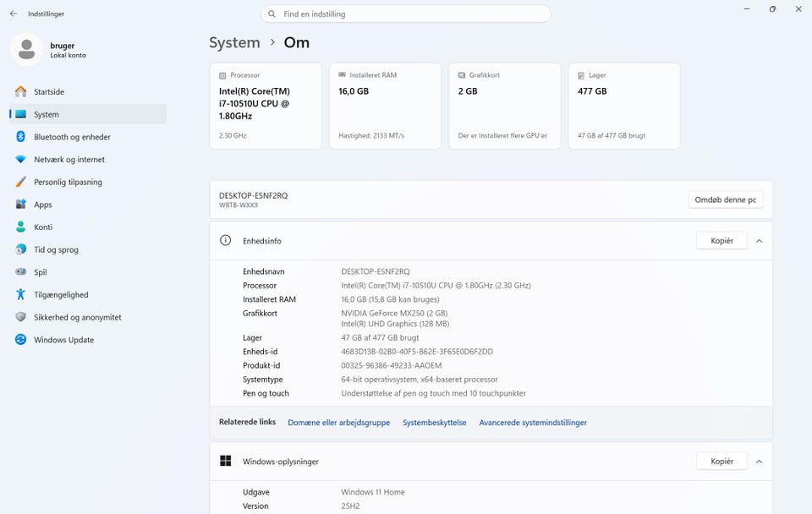The height and width of the screenshot is (514, 812).
Task: Click Kopiér button for Windows-oplysninger
Action: (721, 462)
